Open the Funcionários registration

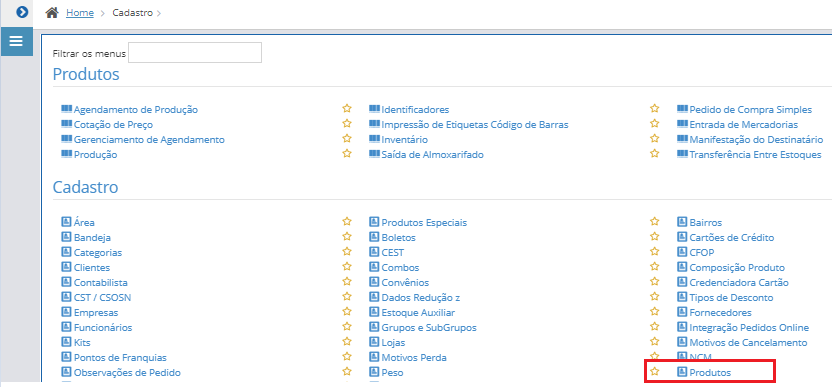tap(103, 328)
